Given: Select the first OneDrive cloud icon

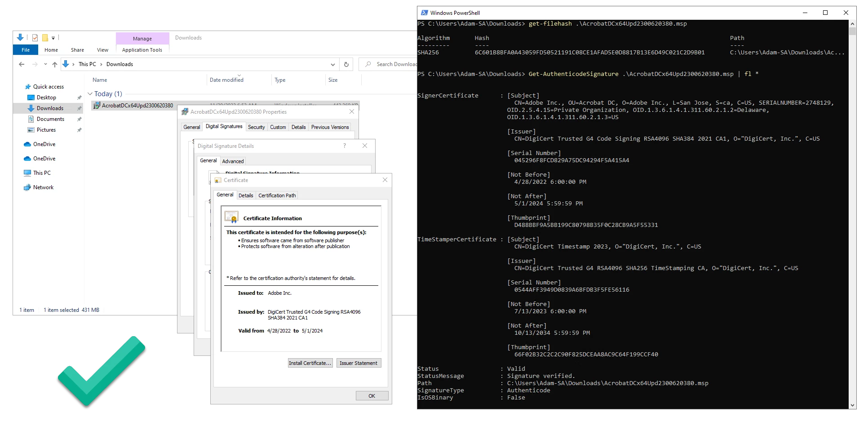Looking at the screenshot, I should [x=27, y=144].
